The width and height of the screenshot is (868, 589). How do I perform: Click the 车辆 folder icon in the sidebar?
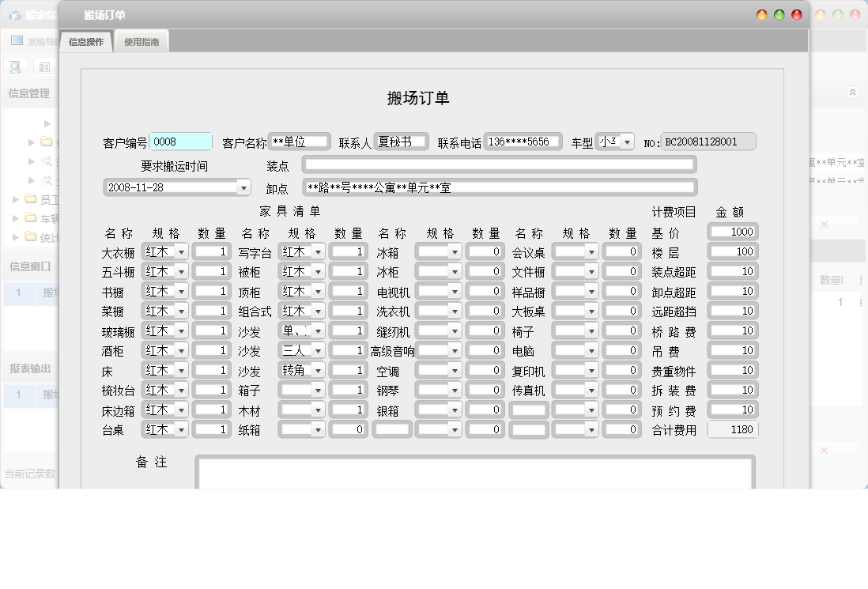[30, 217]
